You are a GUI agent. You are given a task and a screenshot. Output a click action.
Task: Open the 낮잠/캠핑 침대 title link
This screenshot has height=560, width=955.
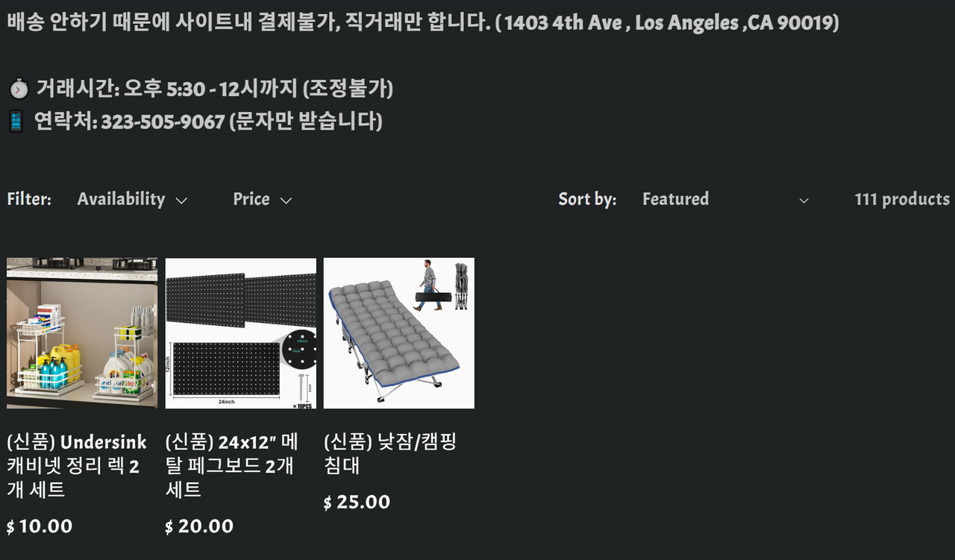click(x=389, y=454)
